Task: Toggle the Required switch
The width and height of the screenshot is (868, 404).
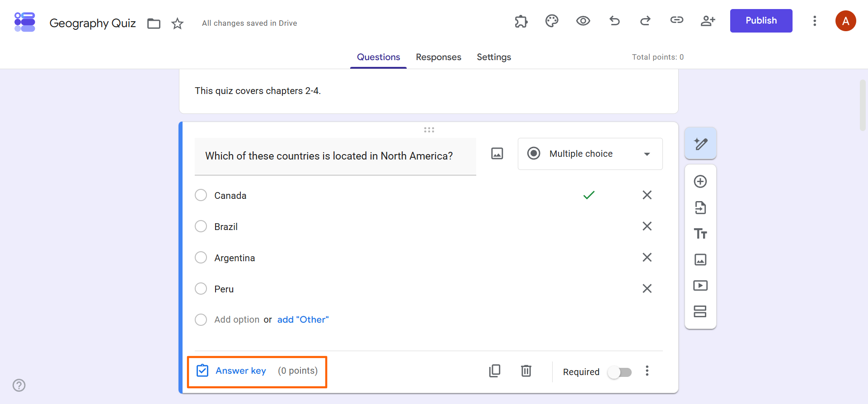Action: (619, 372)
